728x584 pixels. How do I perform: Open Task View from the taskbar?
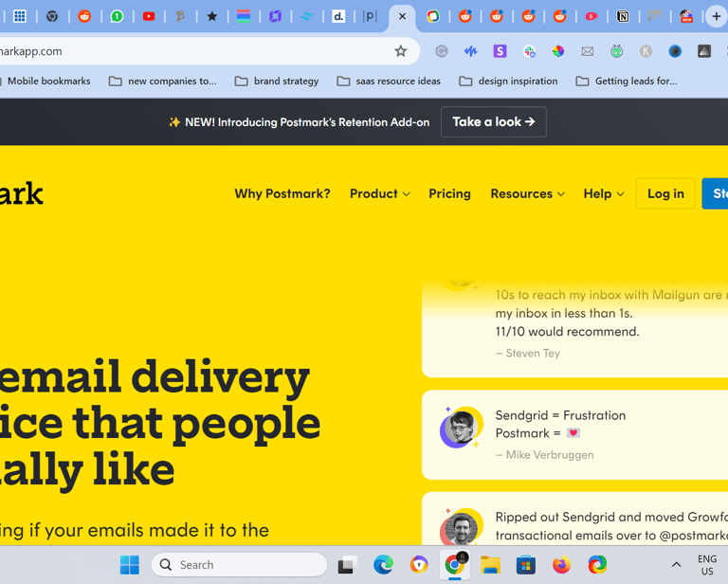347,564
